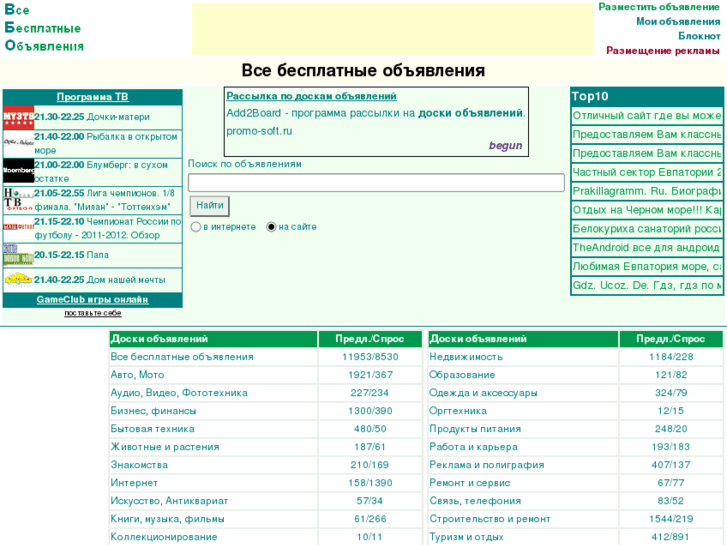Open Top10 item TheAndroid все для андроид

(647, 248)
